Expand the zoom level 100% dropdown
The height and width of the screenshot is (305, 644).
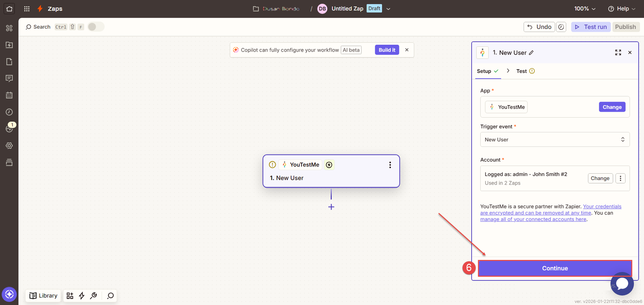pyautogui.click(x=584, y=8)
